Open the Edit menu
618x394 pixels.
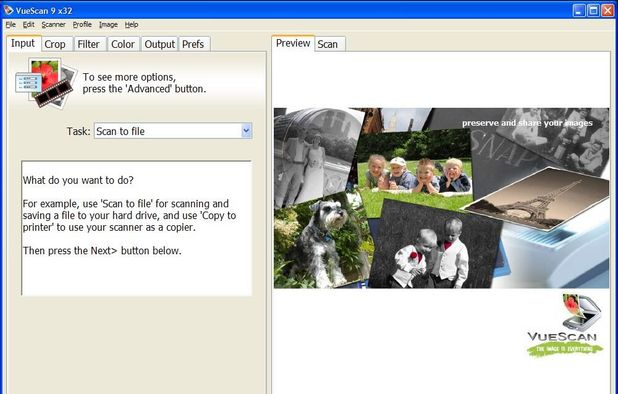tap(28, 24)
